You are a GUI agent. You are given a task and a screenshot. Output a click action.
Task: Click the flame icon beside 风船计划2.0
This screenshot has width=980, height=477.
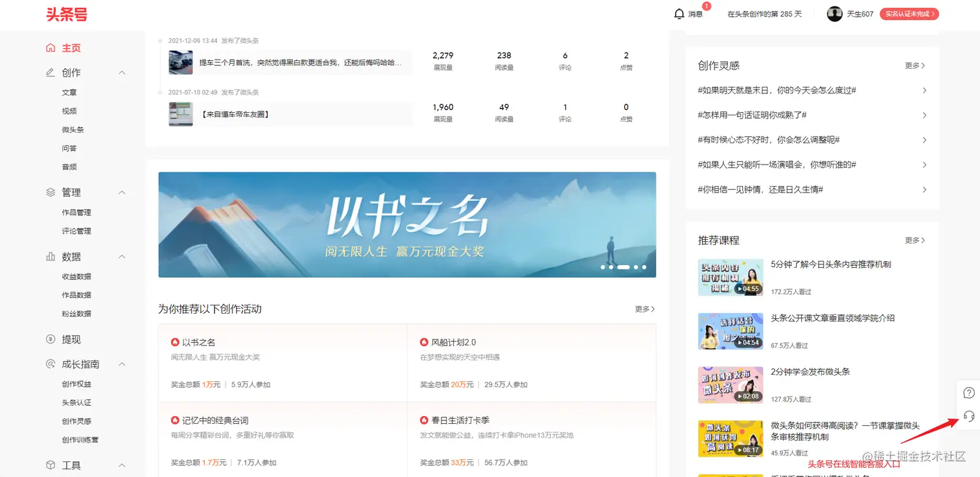click(x=424, y=342)
